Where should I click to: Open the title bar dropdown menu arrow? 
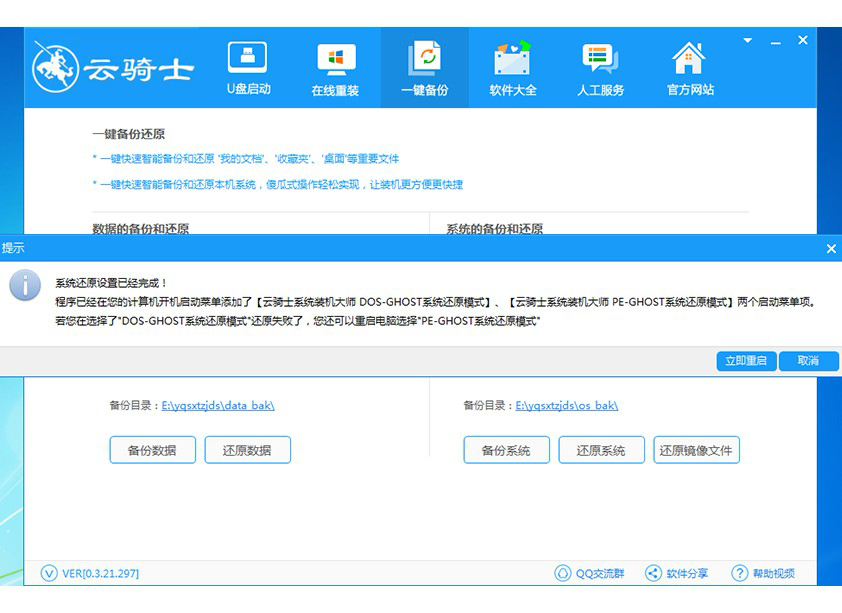[747, 40]
